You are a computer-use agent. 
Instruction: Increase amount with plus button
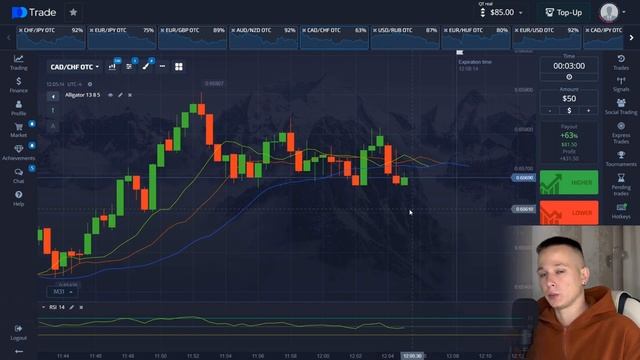click(588, 111)
